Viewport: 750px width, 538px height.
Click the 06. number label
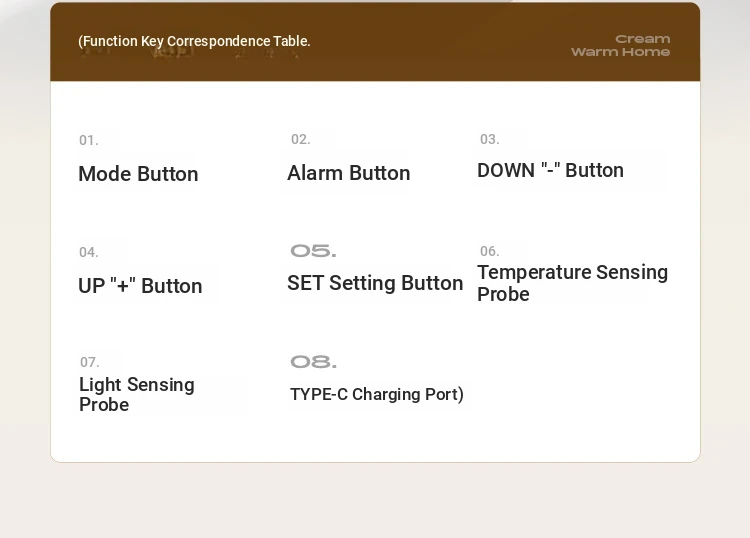(x=490, y=251)
